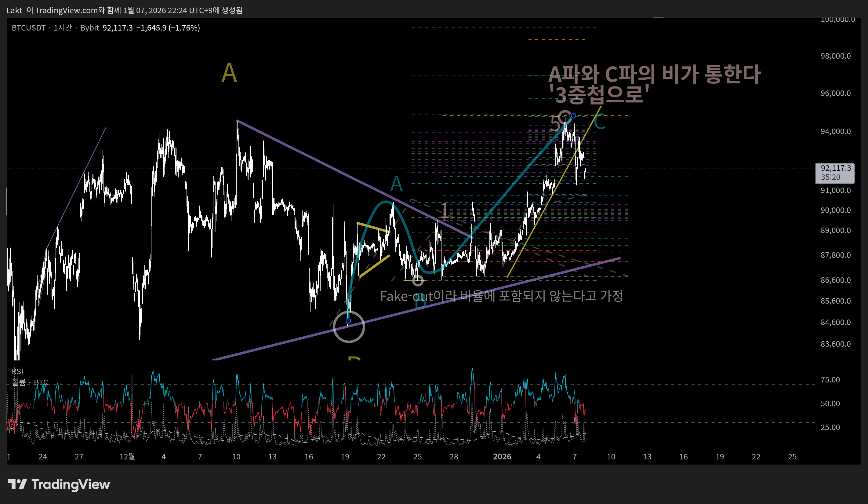Click the blue anchor point at wave C top

573,116
